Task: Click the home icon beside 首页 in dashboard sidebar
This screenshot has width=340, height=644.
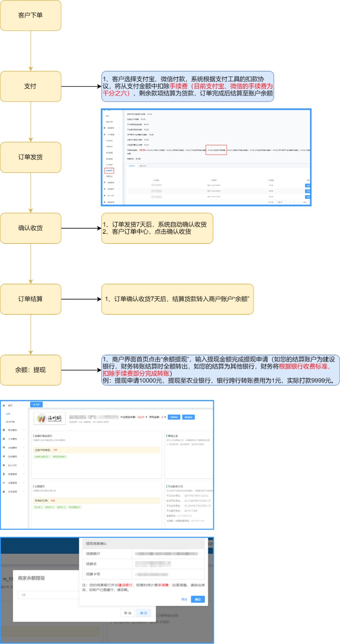Action: coord(4,405)
